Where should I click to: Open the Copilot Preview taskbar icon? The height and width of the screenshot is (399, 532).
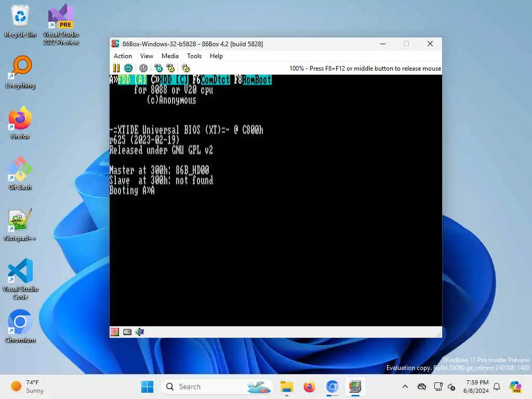[x=515, y=387]
